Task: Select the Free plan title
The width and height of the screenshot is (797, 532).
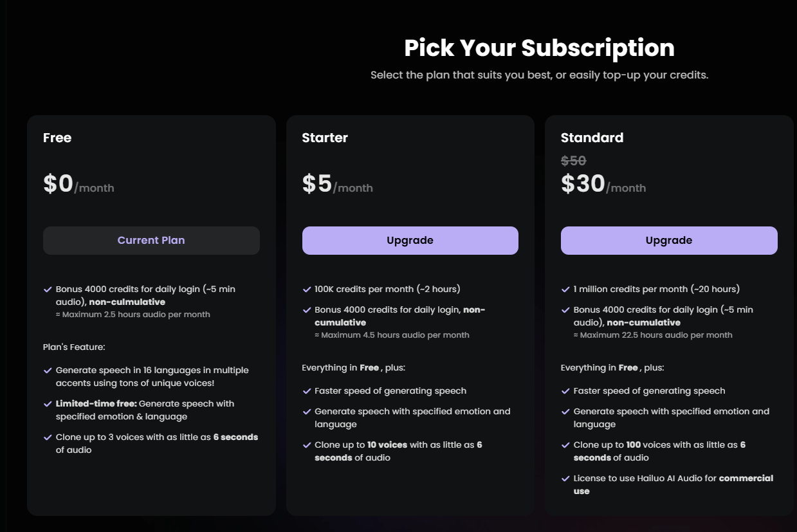Action: 57,138
